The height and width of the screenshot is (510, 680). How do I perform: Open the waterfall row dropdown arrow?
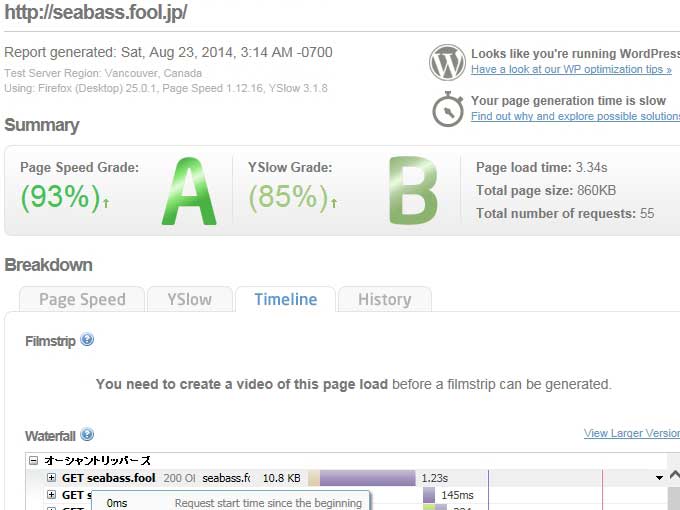tap(659, 478)
